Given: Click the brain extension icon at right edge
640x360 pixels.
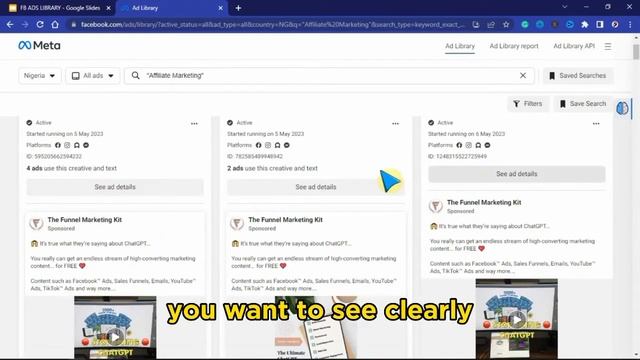Looking at the screenshot, I should point(622,108).
